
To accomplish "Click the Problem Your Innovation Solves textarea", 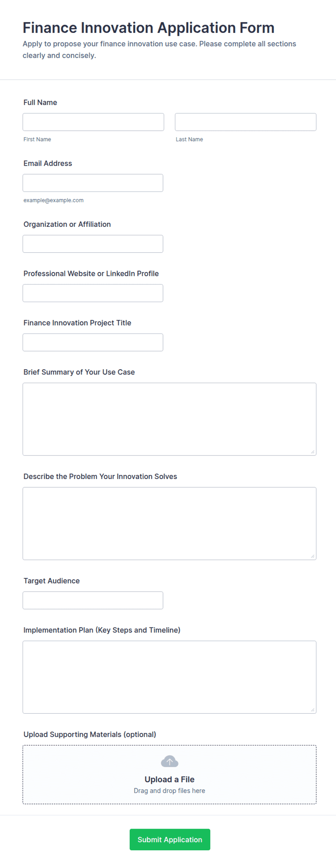I will [169, 524].
